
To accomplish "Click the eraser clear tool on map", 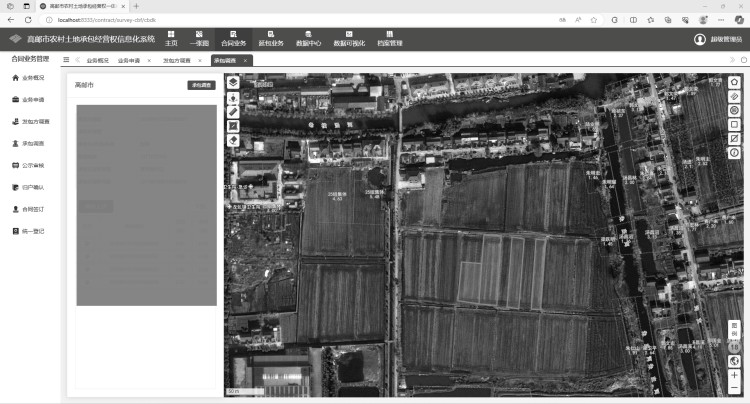I will click(x=233, y=140).
